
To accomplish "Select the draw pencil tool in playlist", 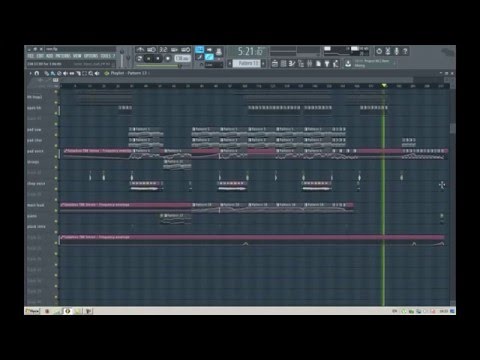I will [46, 73].
